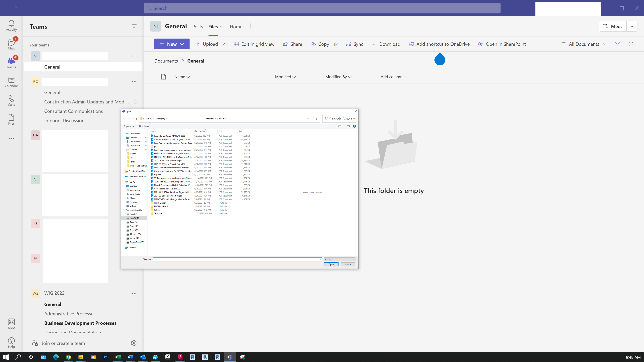The image size is (644, 362).
Task: Open the Calendar section
Action: coord(11,82)
